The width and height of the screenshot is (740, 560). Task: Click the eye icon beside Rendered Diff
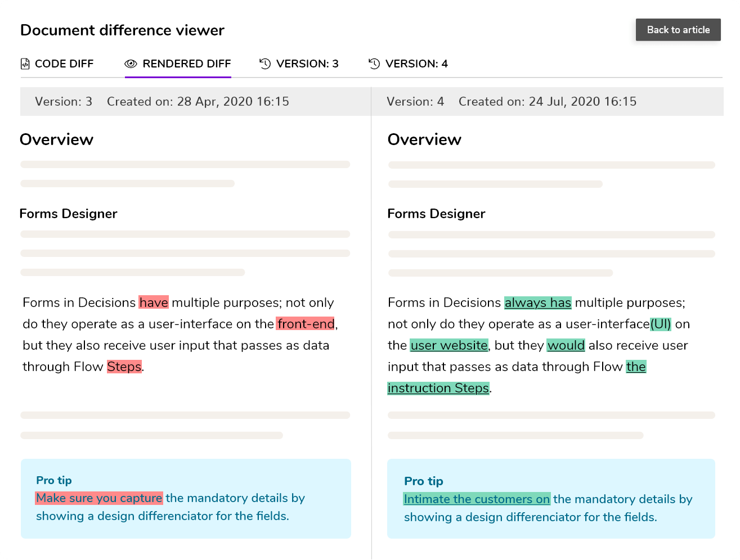click(x=131, y=64)
